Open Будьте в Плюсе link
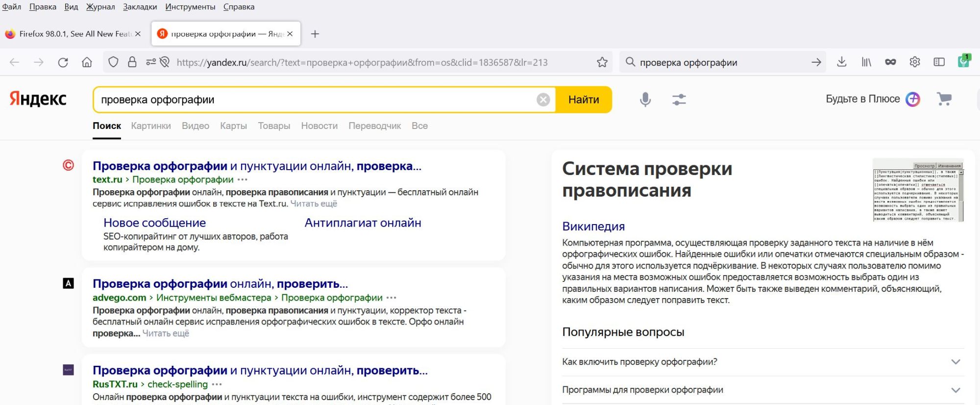Viewport: 980px width, 405px height. tap(862, 99)
